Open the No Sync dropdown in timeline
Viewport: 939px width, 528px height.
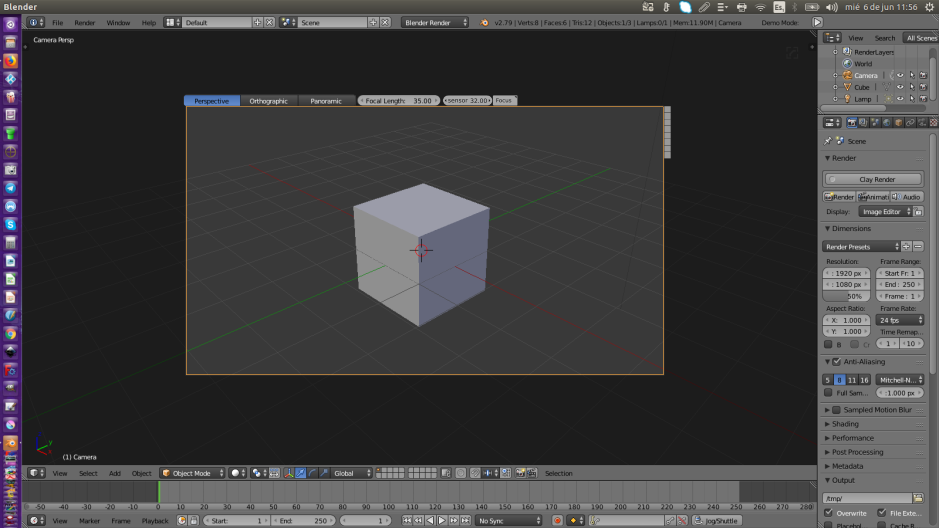(x=508, y=521)
